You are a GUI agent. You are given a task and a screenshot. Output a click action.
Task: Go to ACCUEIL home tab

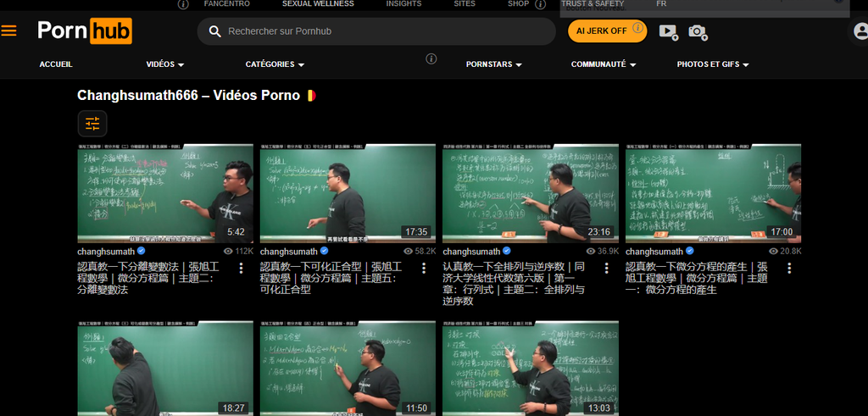tap(56, 64)
